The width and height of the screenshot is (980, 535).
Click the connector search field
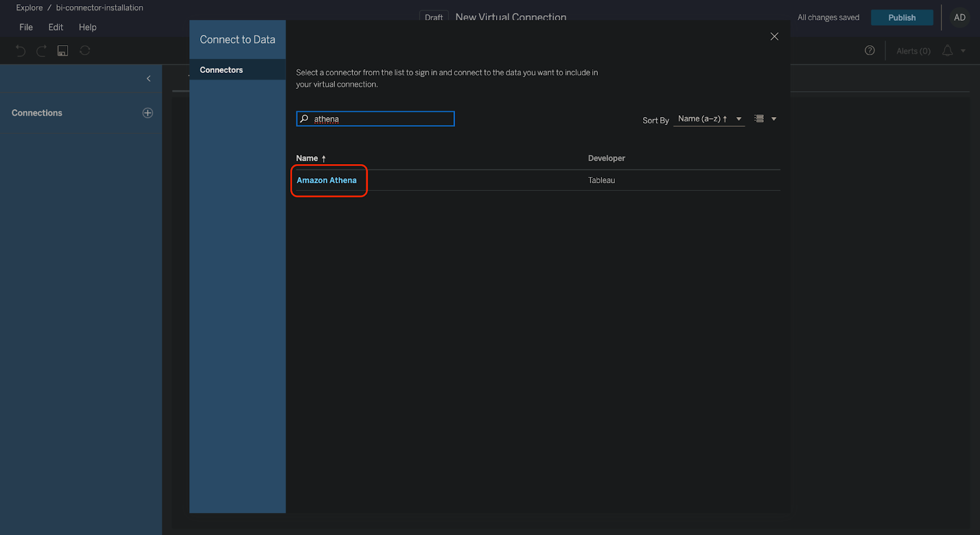tap(375, 119)
